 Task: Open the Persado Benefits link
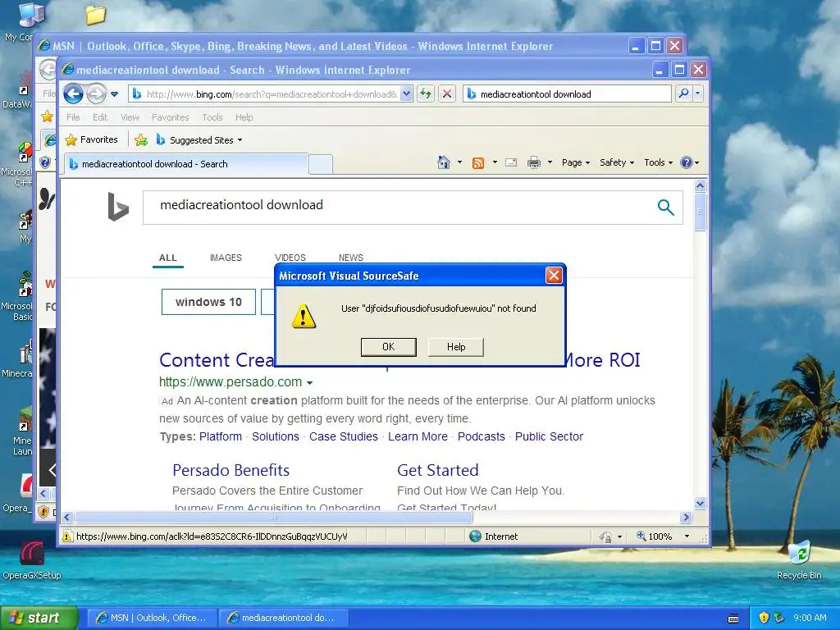tap(231, 470)
